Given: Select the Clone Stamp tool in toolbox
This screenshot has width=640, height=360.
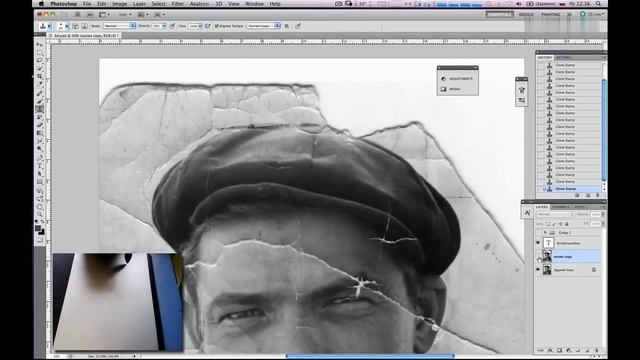Looking at the screenshot, I should click(x=40, y=109).
